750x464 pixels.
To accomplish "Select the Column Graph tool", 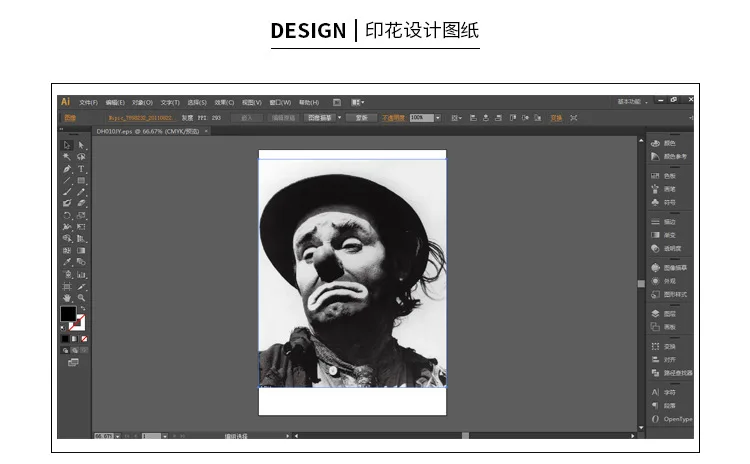I will click(x=81, y=275).
